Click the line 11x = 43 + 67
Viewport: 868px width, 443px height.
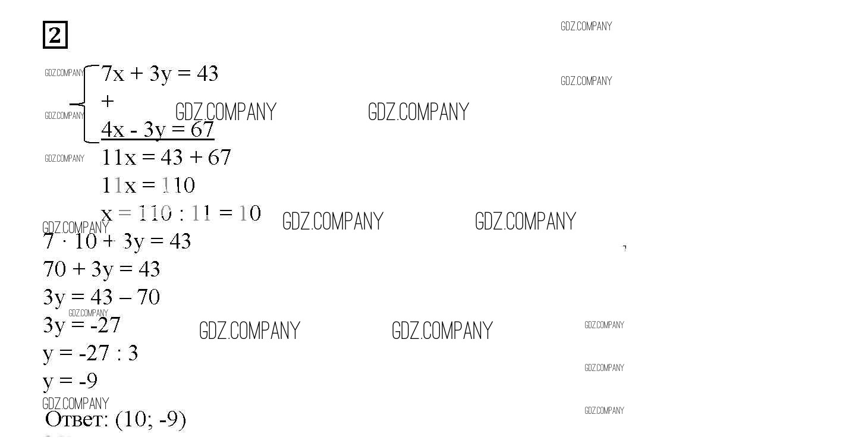166,158
